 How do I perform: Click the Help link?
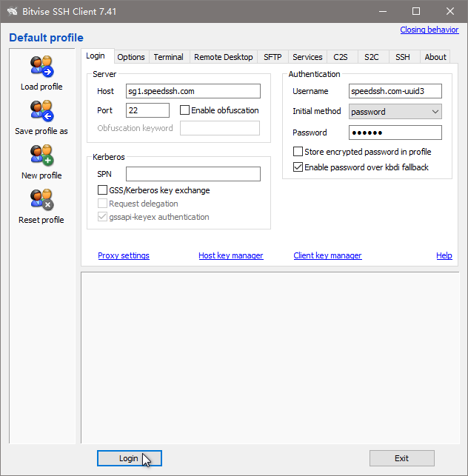tap(444, 255)
